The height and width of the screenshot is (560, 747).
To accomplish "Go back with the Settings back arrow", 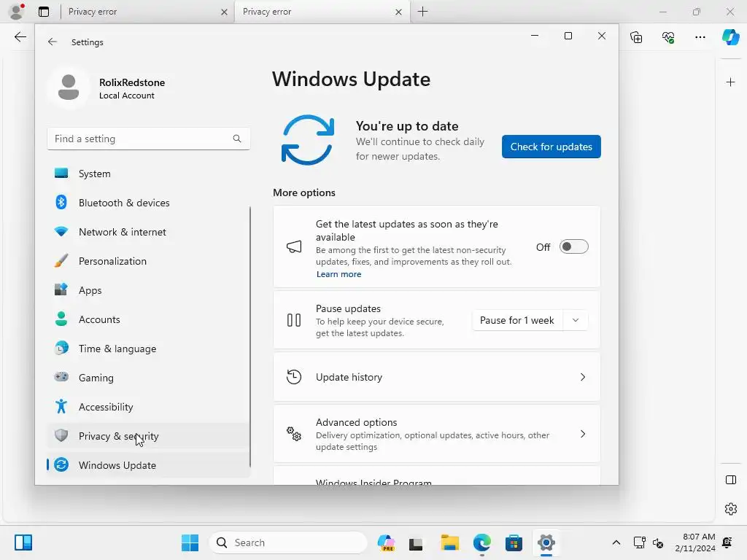I will pos(53,42).
